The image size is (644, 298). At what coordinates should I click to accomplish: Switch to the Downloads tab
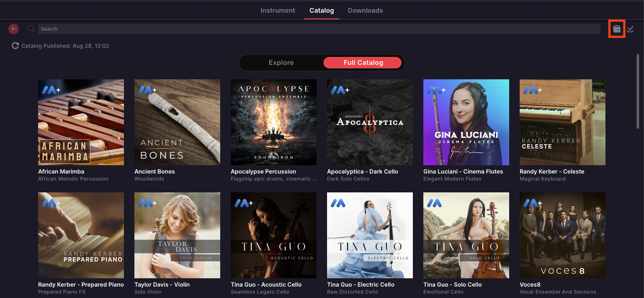pyautogui.click(x=365, y=11)
